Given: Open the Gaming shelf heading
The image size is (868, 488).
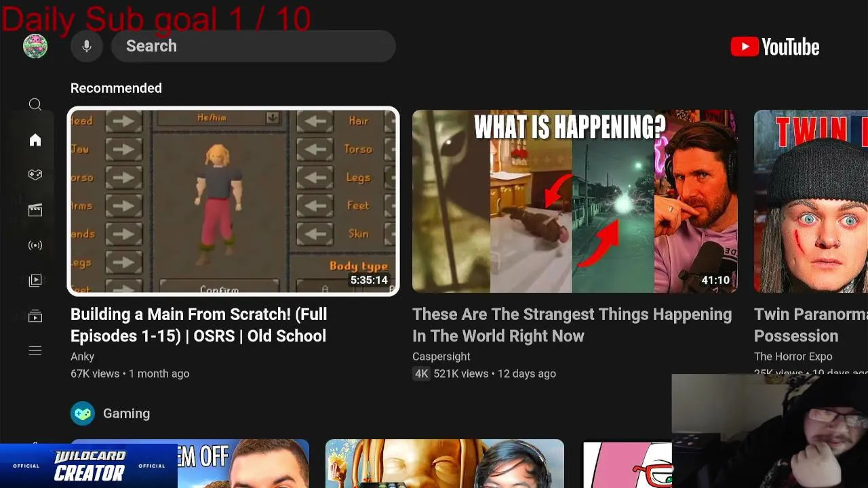Looking at the screenshot, I should pos(126,413).
